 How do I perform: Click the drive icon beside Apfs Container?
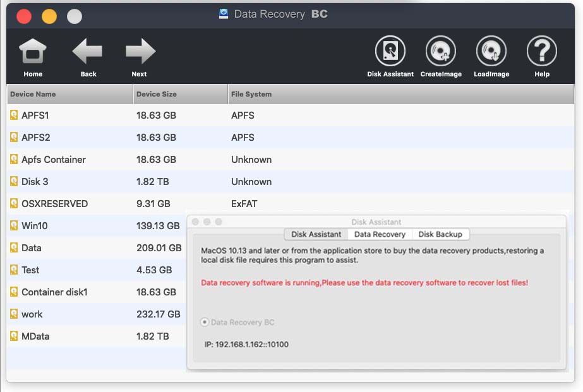[x=14, y=160]
